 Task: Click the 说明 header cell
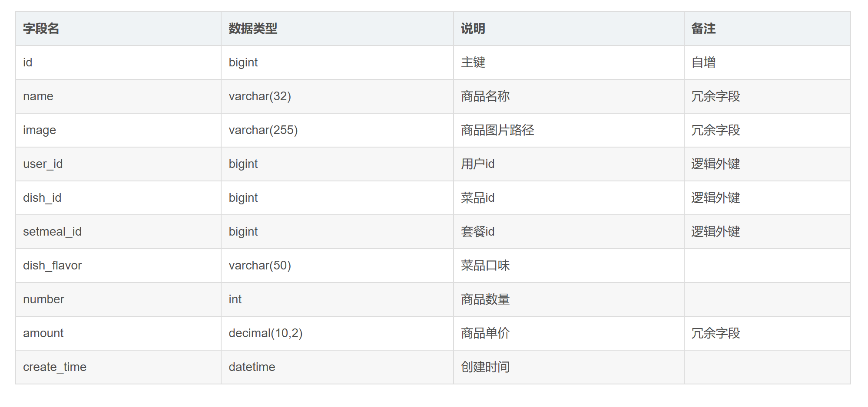tap(569, 29)
